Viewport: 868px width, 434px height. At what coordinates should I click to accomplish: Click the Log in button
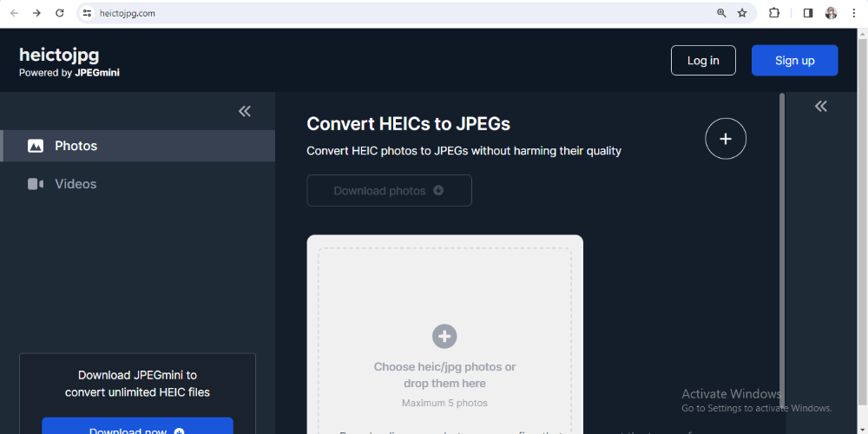pos(703,61)
